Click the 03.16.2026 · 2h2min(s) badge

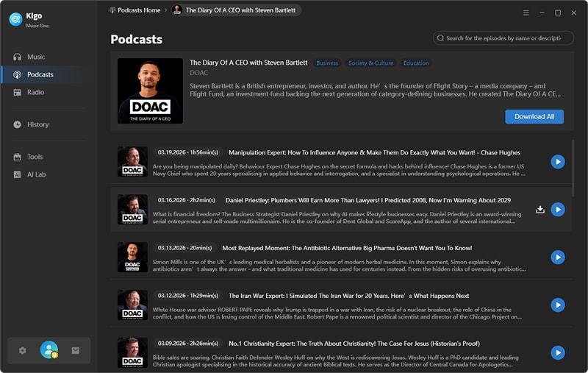(x=187, y=200)
